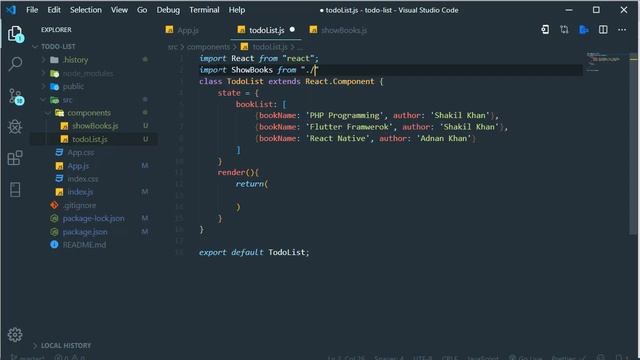
Task: Open the Edit menu
Action: [54, 10]
